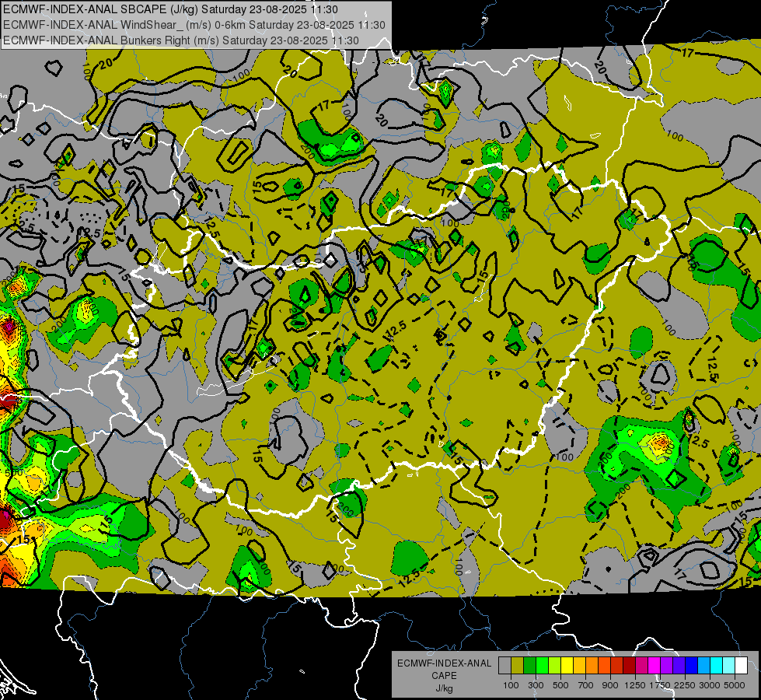
Task: Click the Bunkers Right title line
Action: tap(181, 40)
